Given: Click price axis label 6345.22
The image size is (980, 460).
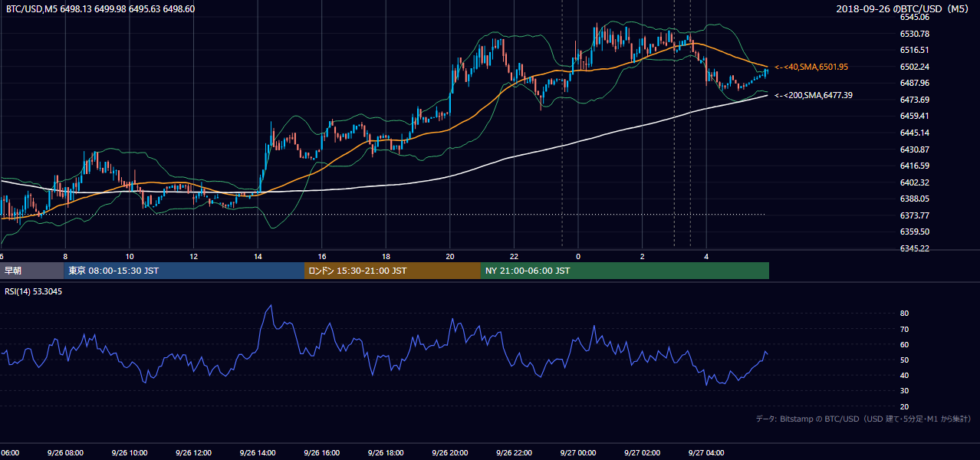Looking at the screenshot, I should [915, 248].
